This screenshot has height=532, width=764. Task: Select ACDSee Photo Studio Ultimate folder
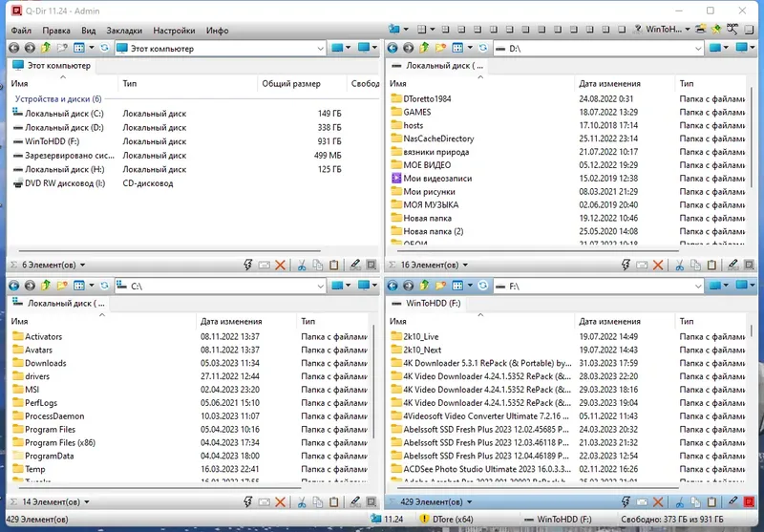pos(487,469)
